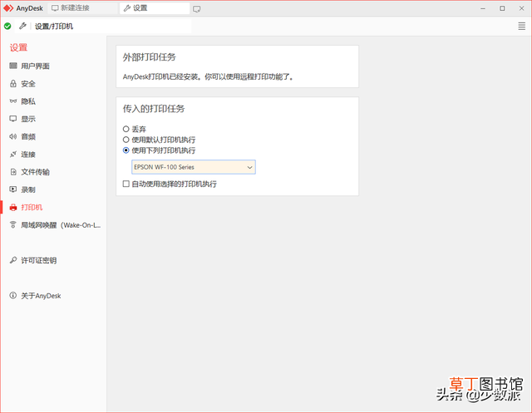Click the Connection (连接) icon
Screen dimensions: 532x413
point(13,155)
